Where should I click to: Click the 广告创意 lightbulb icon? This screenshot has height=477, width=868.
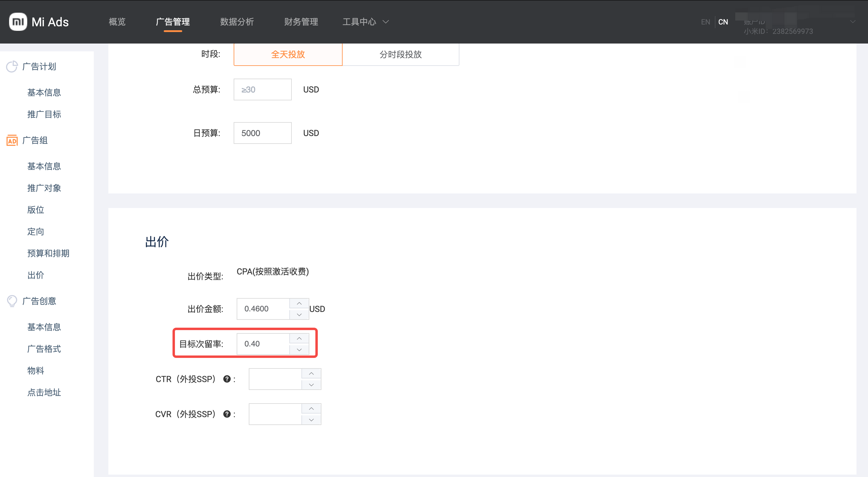point(12,301)
